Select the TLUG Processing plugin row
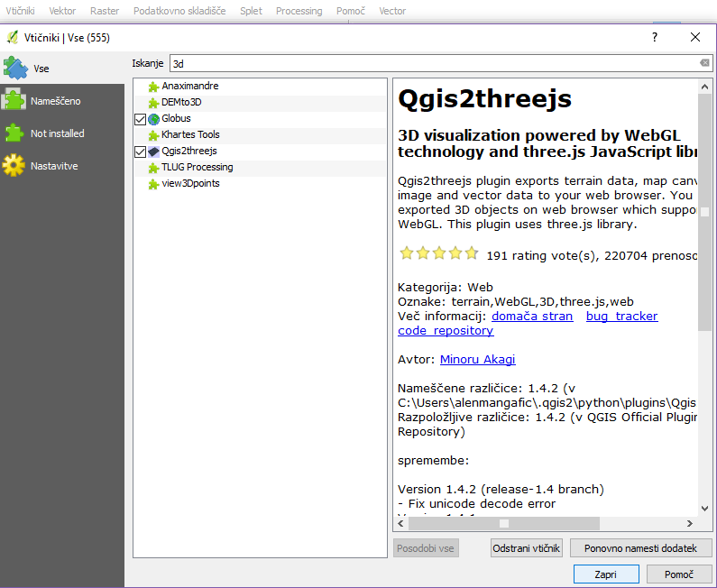 tap(260, 168)
